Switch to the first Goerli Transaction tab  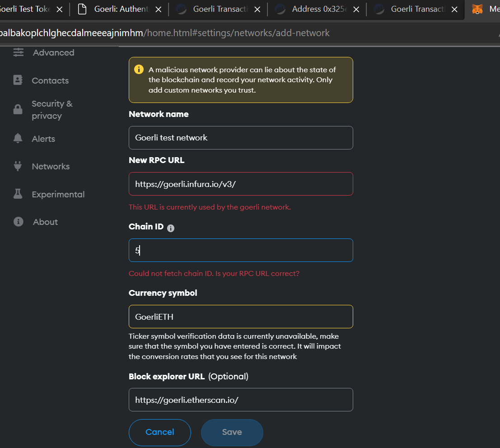(220, 9)
